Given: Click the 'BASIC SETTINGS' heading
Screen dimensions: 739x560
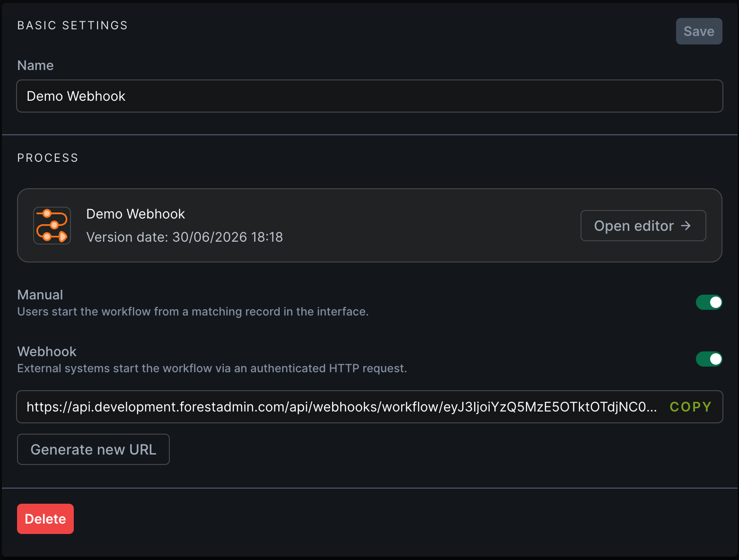Looking at the screenshot, I should coord(72,26).
